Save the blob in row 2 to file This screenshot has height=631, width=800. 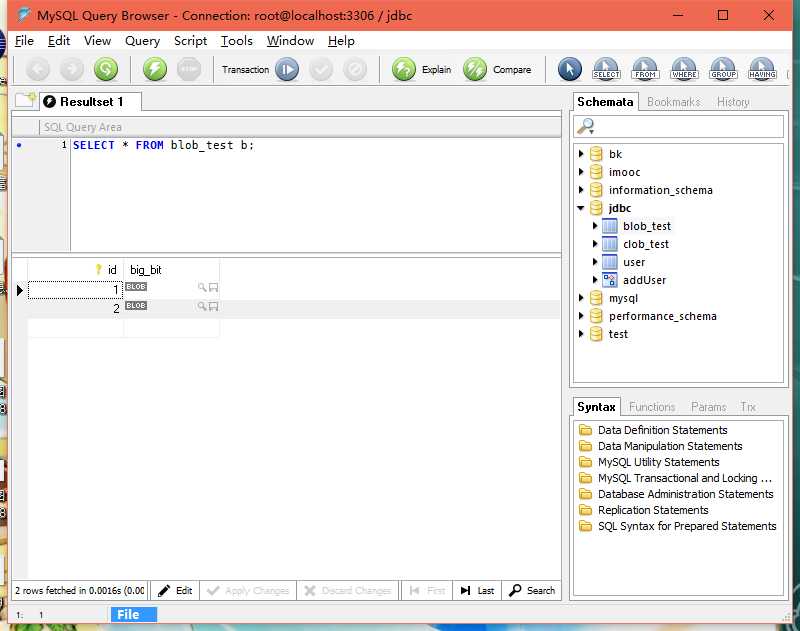(213, 306)
